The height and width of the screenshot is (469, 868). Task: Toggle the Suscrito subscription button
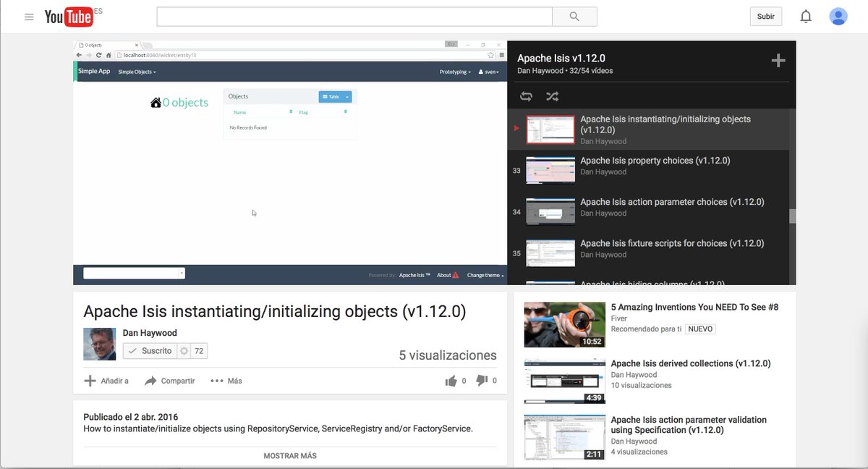(x=150, y=351)
